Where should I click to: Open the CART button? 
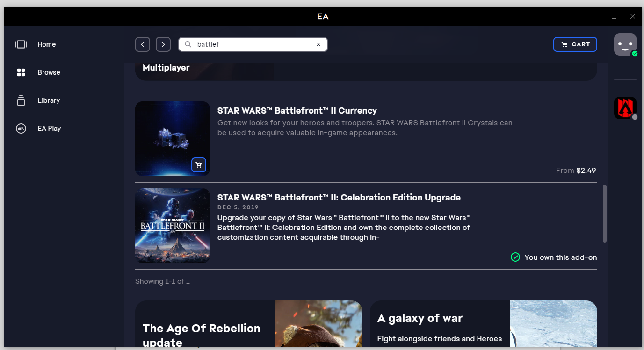point(575,44)
